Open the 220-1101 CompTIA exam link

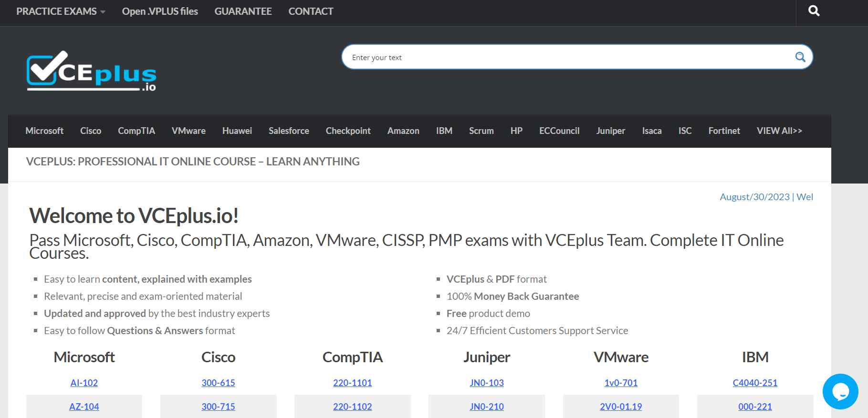[352, 383]
